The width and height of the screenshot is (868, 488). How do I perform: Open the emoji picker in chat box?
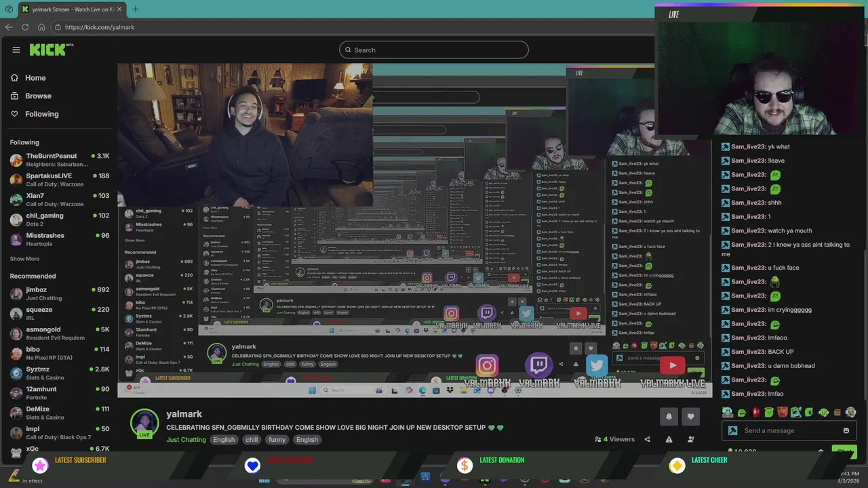(x=846, y=430)
